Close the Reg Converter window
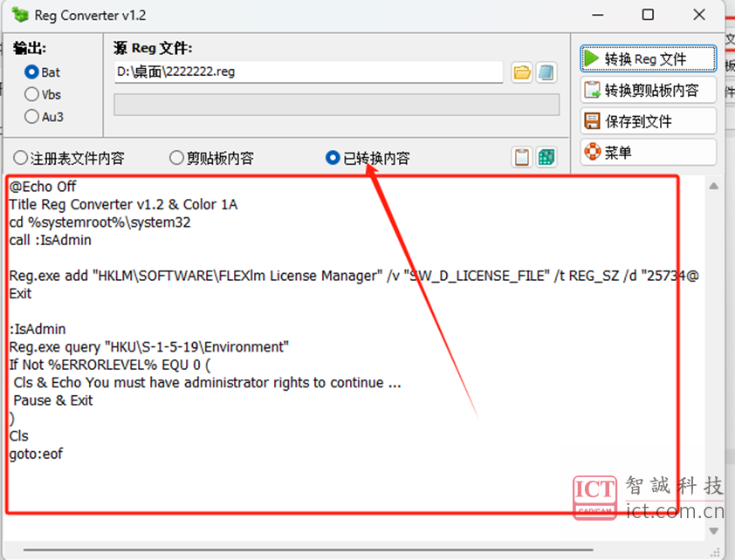 (x=699, y=15)
